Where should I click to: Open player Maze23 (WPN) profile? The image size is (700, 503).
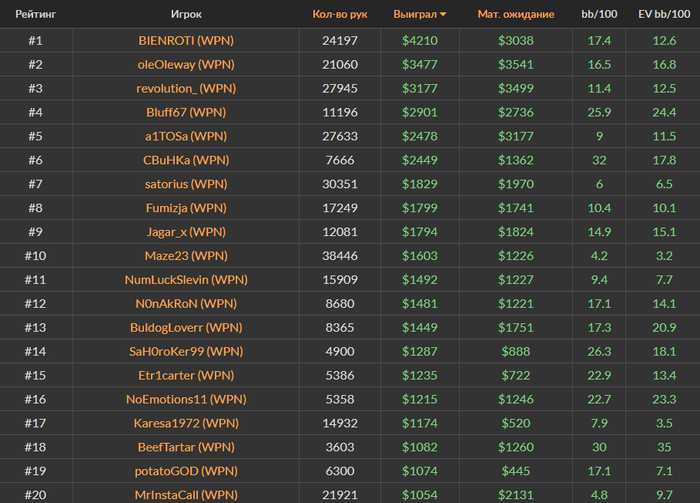point(186,256)
